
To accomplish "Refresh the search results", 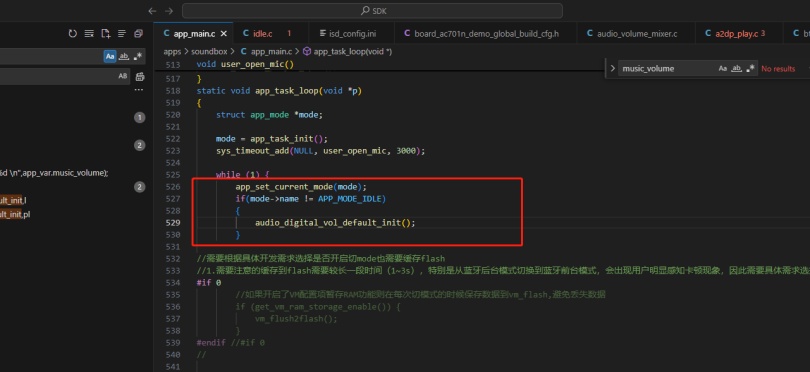I will (x=72, y=34).
